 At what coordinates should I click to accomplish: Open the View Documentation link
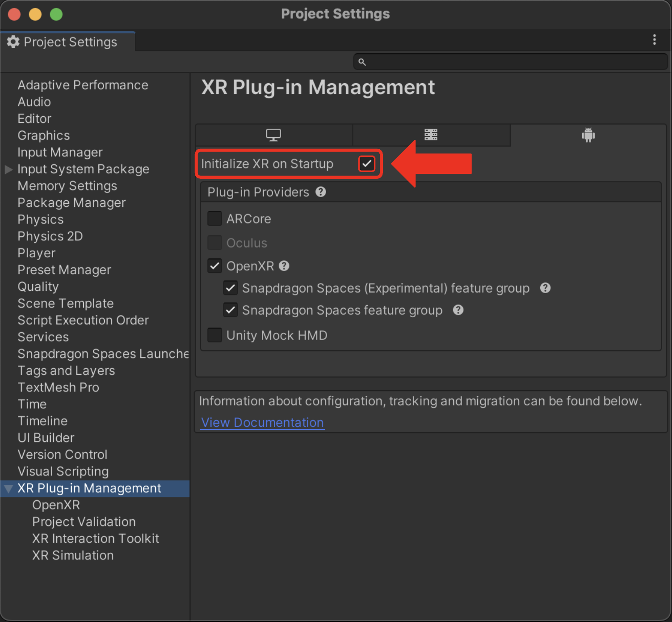[x=262, y=422]
